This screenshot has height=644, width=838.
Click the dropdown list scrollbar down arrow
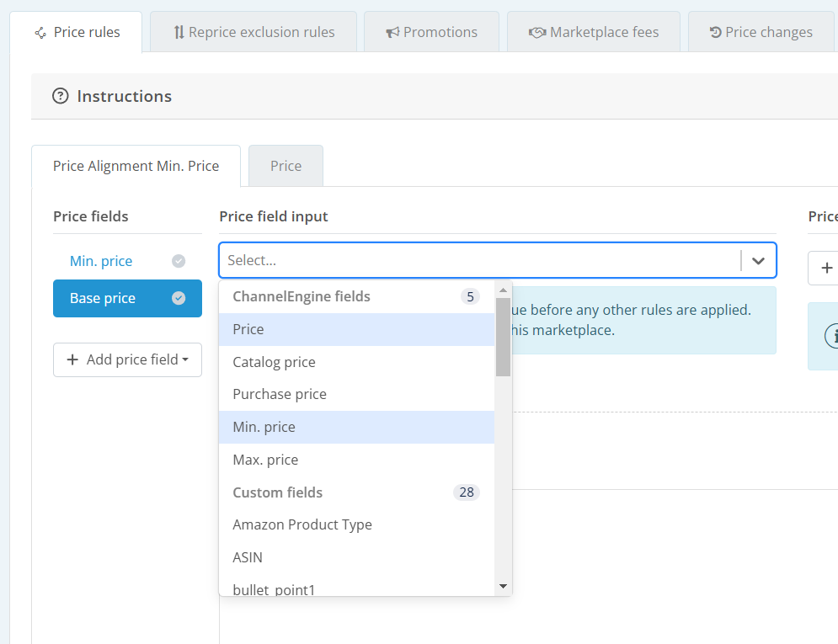503,586
